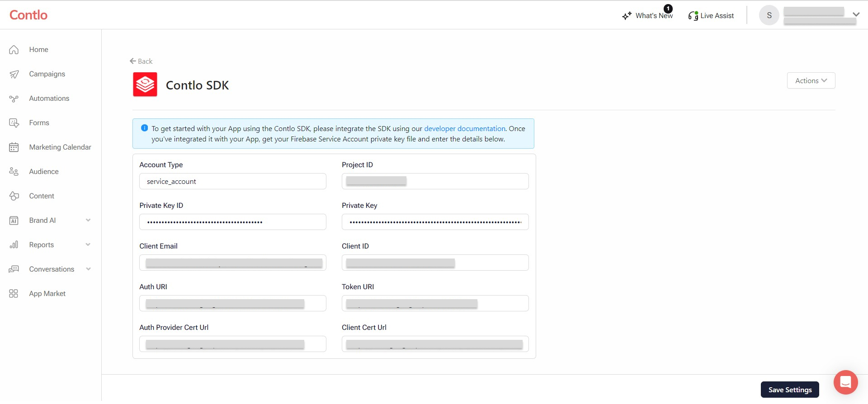Click the Private Key label

click(359, 206)
